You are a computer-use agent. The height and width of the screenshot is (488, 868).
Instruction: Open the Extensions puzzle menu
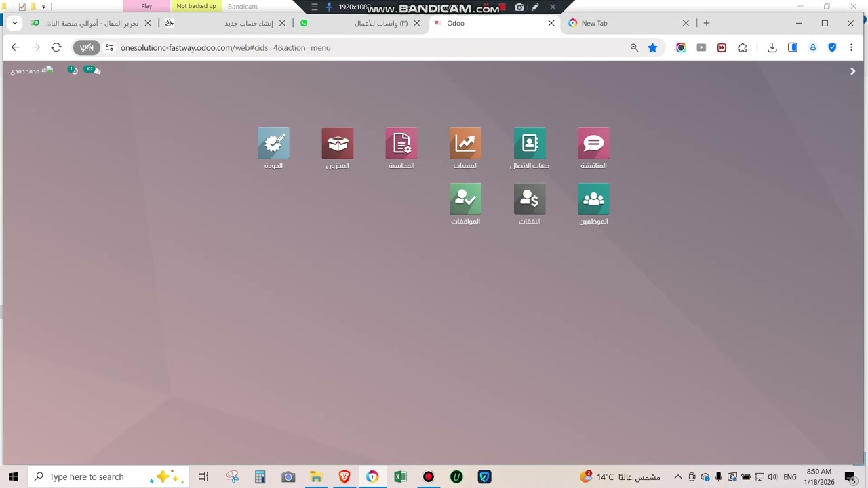click(x=743, y=47)
